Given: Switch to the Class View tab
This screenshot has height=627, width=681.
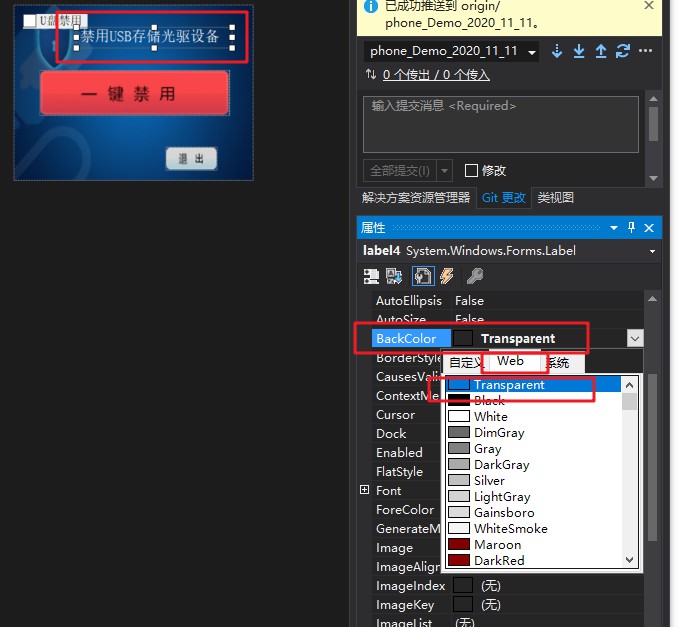Looking at the screenshot, I should (x=555, y=198).
